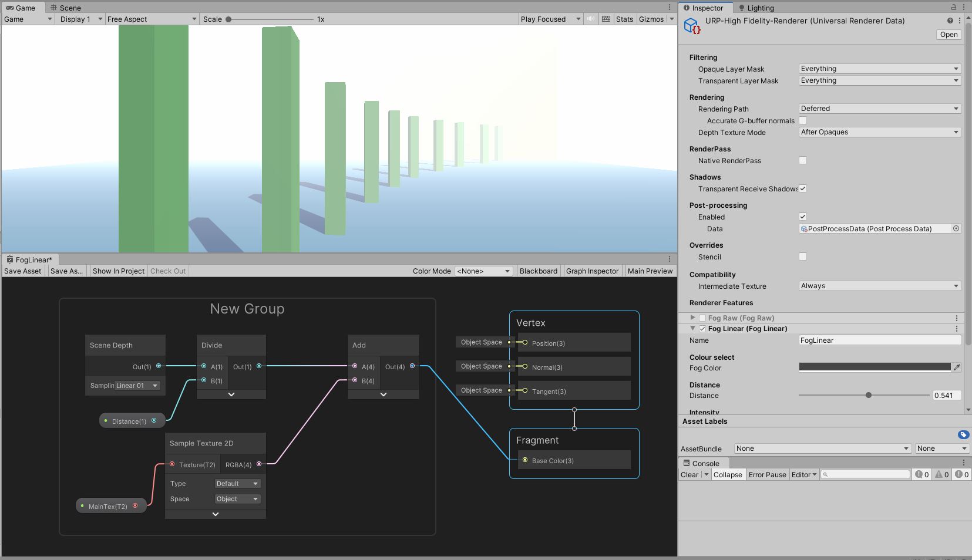Uncheck Transparent Receive Shadows
Screen dimensions: 972x560
(x=802, y=188)
